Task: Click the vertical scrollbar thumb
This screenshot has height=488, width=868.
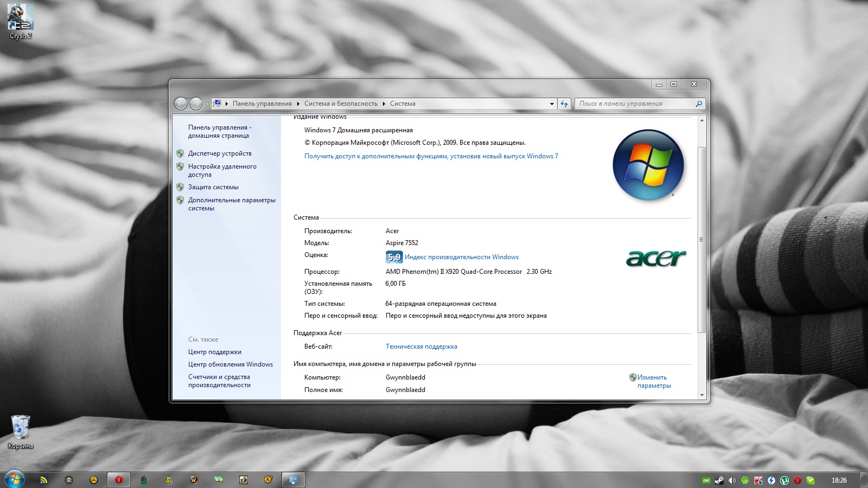Action: tap(702, 240)
